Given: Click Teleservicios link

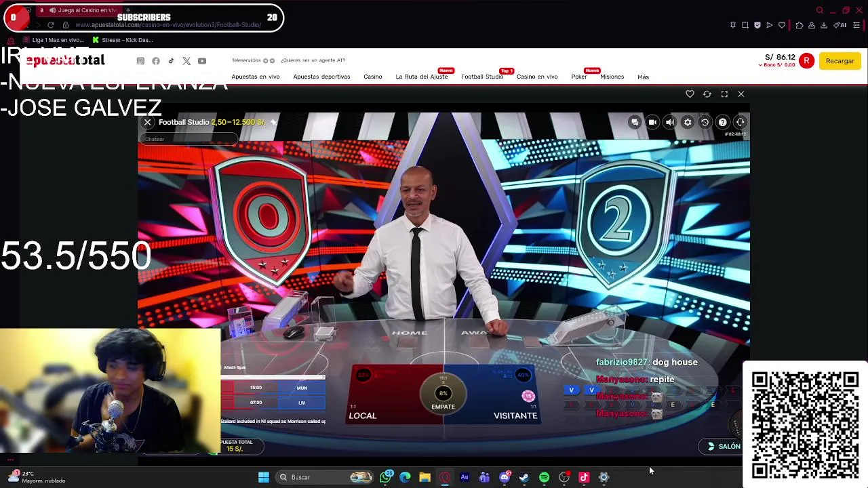Looking at the screenshot, I should click(x=246, y=60).
